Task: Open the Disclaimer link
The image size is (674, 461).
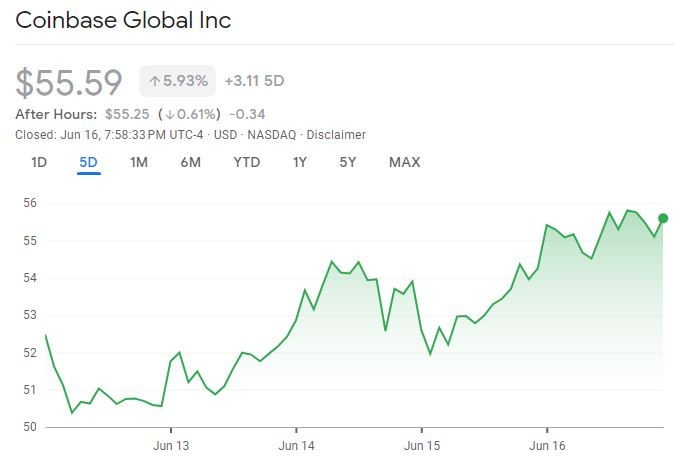Action: click(x=336, y=135)
